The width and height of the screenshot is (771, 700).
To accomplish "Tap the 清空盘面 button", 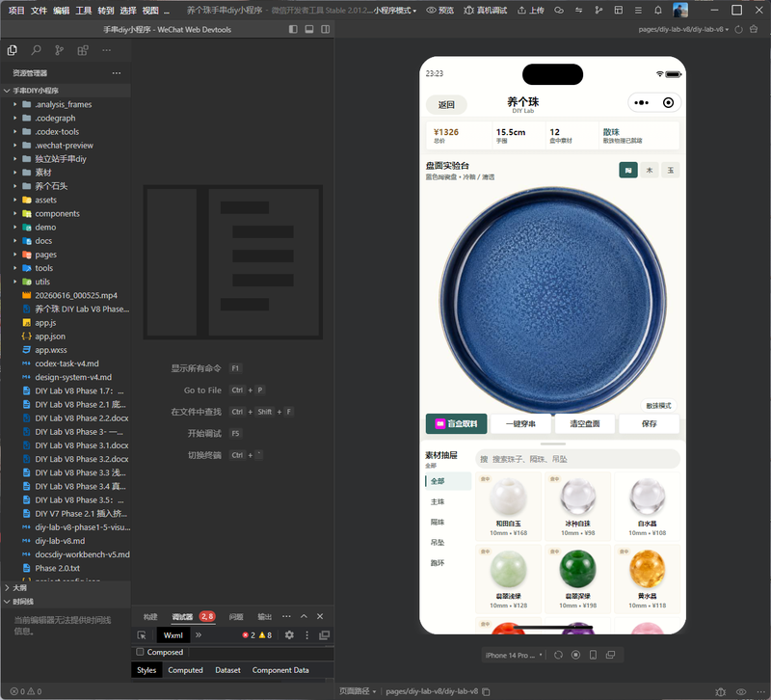I will (x=585, y=423).
